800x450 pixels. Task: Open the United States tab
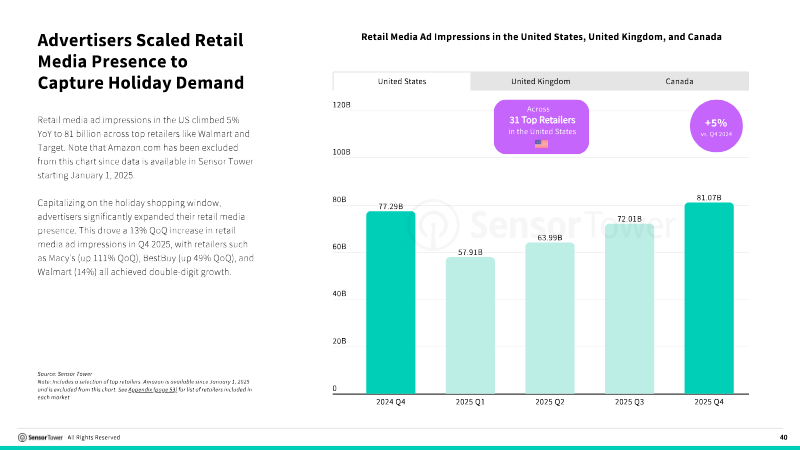(402, 81)
